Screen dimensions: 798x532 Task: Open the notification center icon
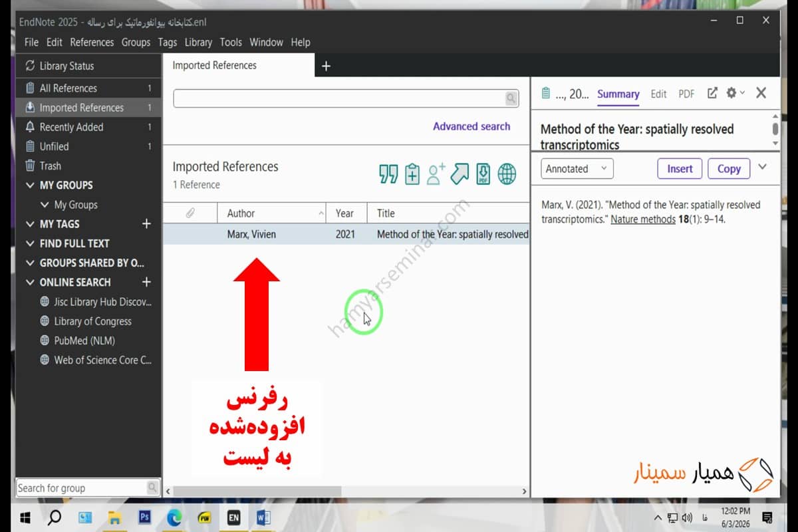pos(767,517)
